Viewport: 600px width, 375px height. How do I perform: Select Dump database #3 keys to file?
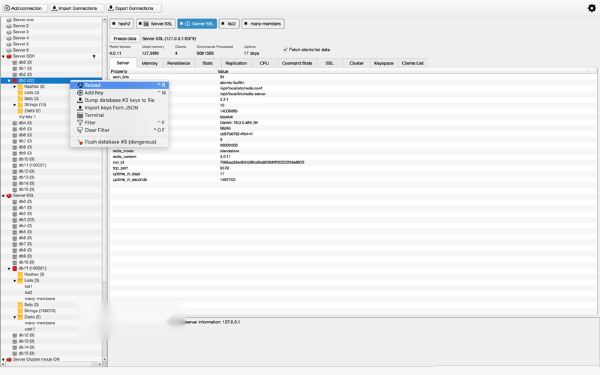tap(119, 100)
